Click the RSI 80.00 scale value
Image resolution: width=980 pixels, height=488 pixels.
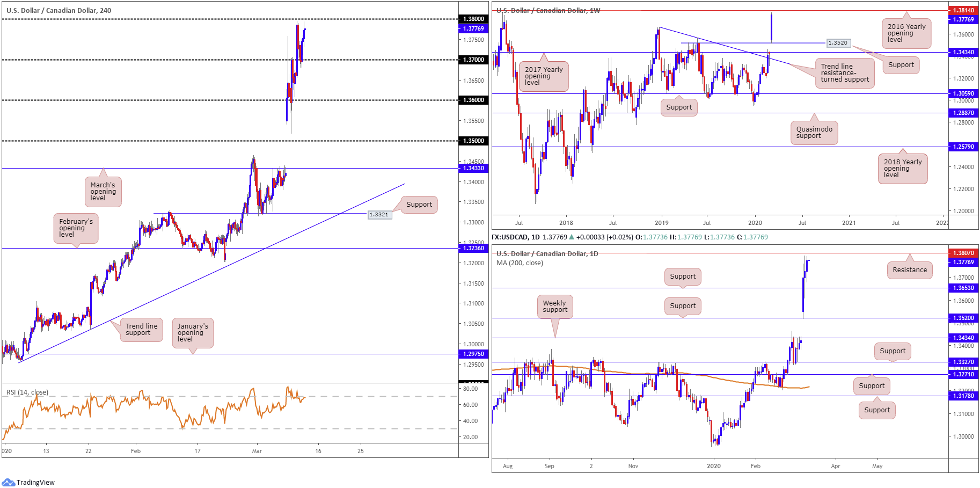click(x=471, y=389)
